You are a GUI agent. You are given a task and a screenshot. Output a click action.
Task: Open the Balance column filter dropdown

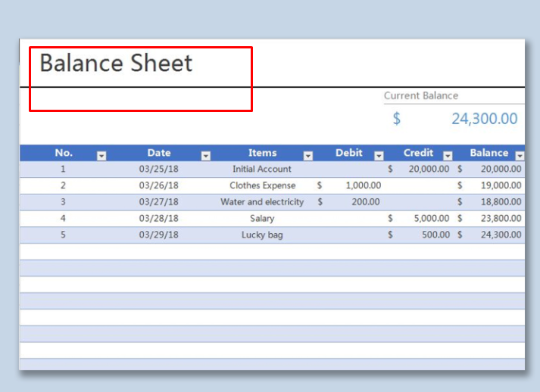pyautogui.click(x=520, y=155)
